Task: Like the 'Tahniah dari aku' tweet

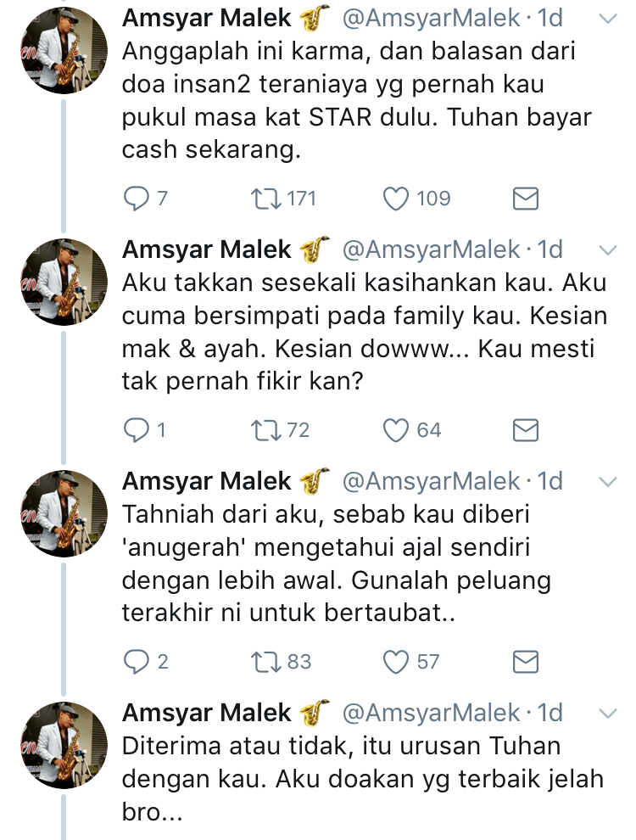Action: [396, 661]
